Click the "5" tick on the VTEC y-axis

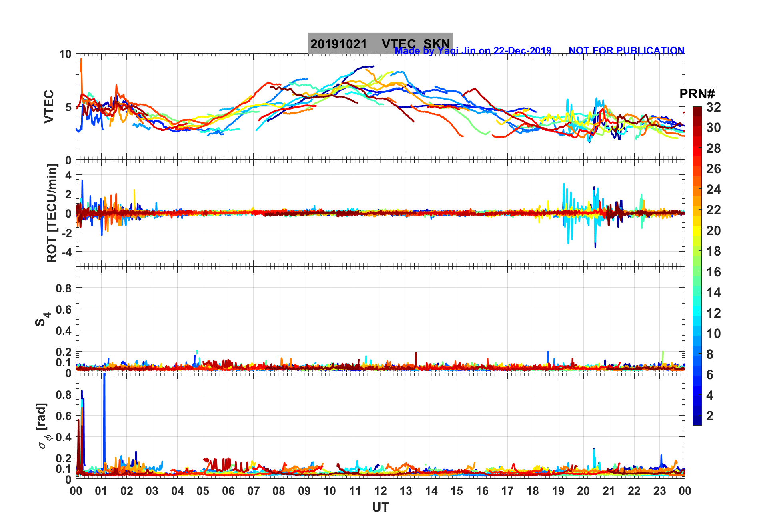[x=68, y=107]
